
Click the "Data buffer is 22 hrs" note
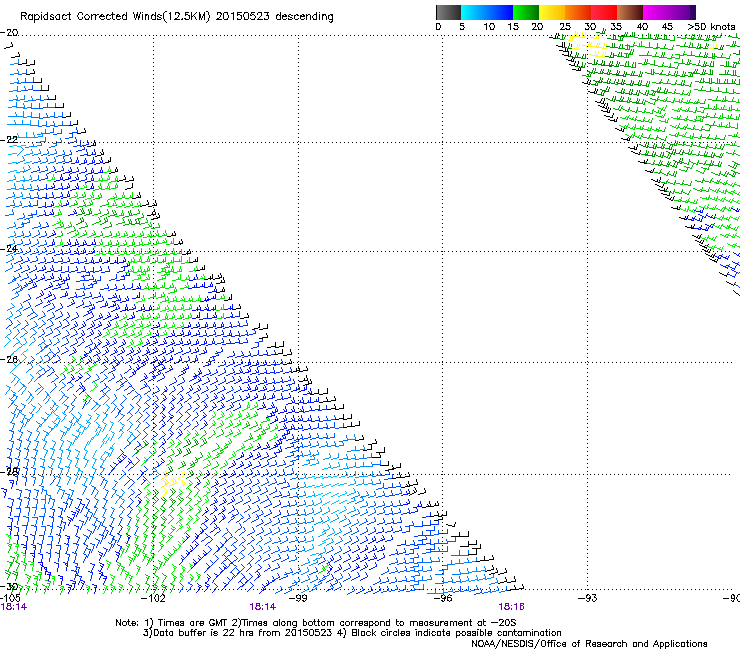237,633
